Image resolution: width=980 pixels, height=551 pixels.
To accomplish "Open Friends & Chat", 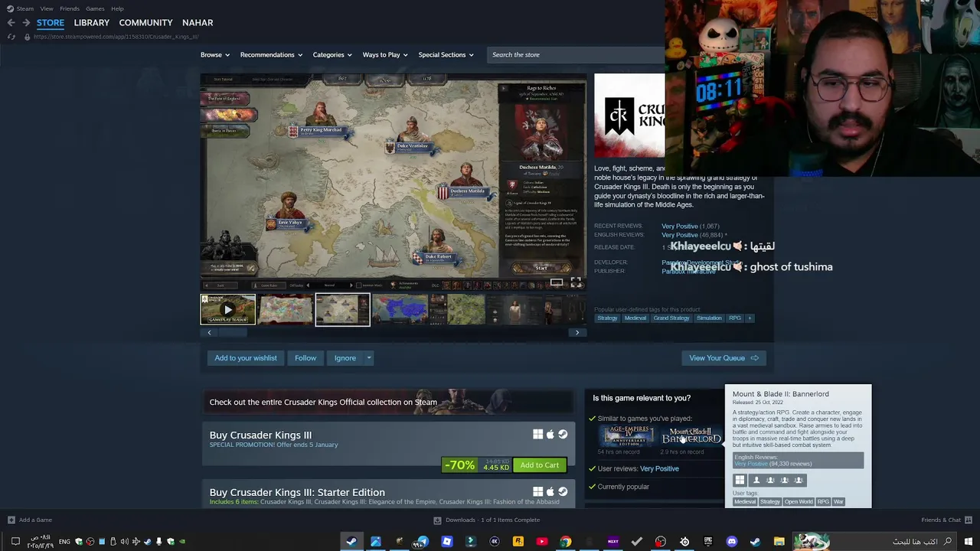I will [x=946, y=520].
